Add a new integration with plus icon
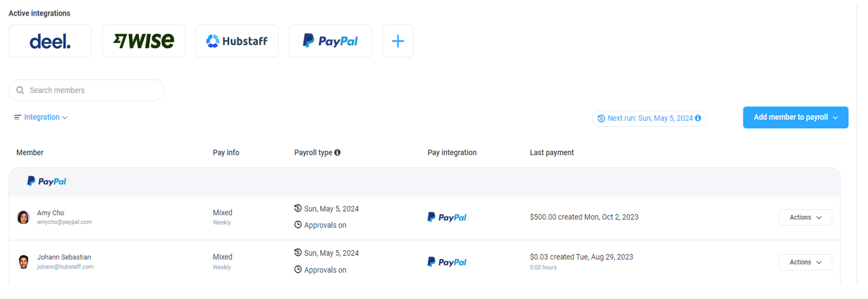The height and width of the screenshot is (299, 868). (x=398, y=41)
